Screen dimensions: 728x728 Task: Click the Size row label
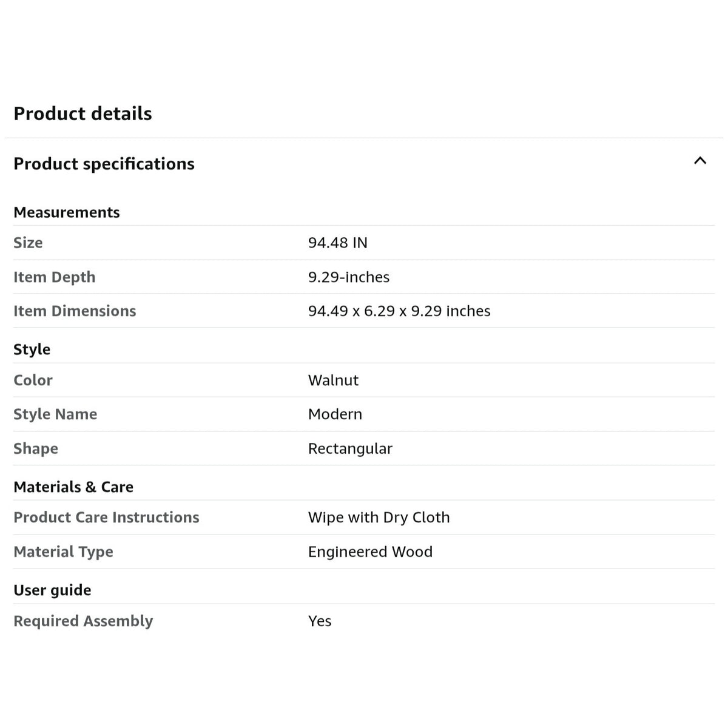[x=28, y=243]
